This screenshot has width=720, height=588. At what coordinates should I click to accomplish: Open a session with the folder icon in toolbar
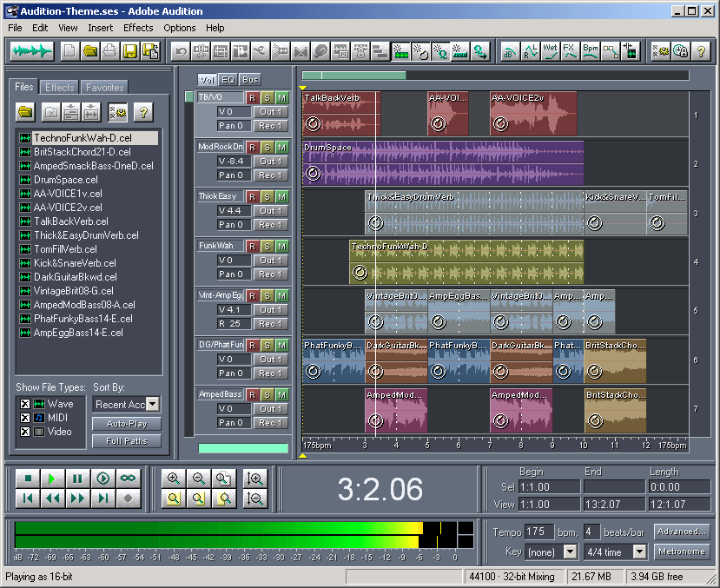click(x=90, y=51)
